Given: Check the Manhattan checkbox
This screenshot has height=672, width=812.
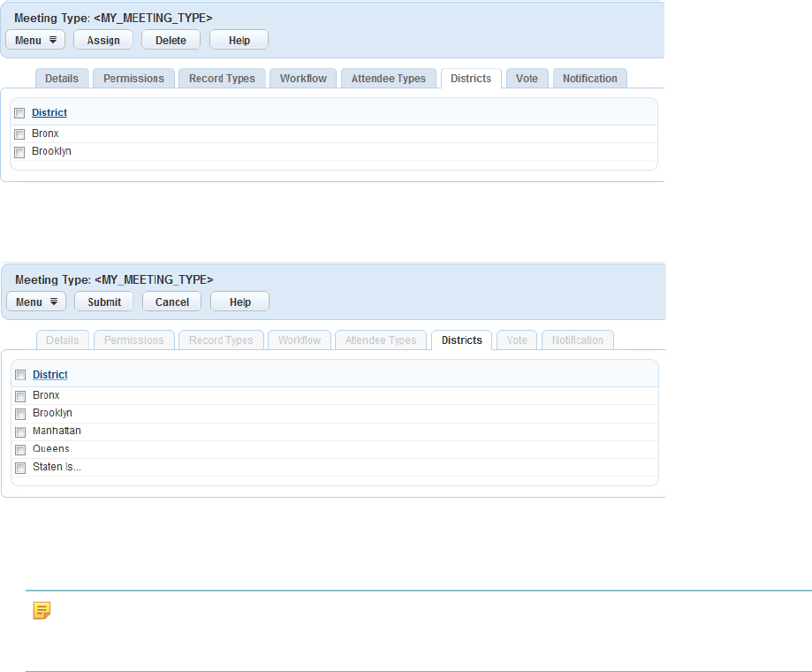Looking at the screenshot, I should pos(20,431).
